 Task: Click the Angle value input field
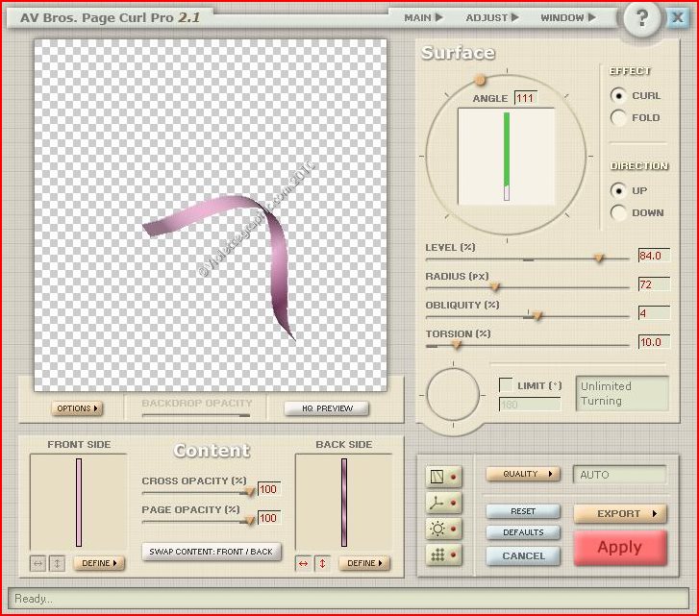(x=525, y=98)
